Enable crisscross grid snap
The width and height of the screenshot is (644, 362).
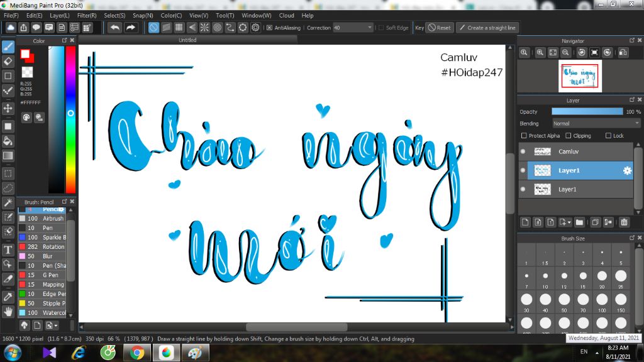pyautogui.click(x=179, y=28)
